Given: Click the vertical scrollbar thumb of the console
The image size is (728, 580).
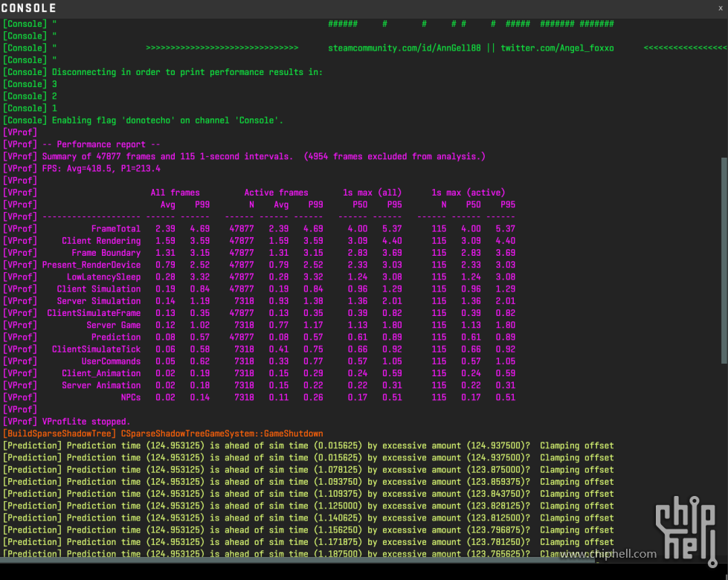Looking at the screenshot, I should click(724, 260).
